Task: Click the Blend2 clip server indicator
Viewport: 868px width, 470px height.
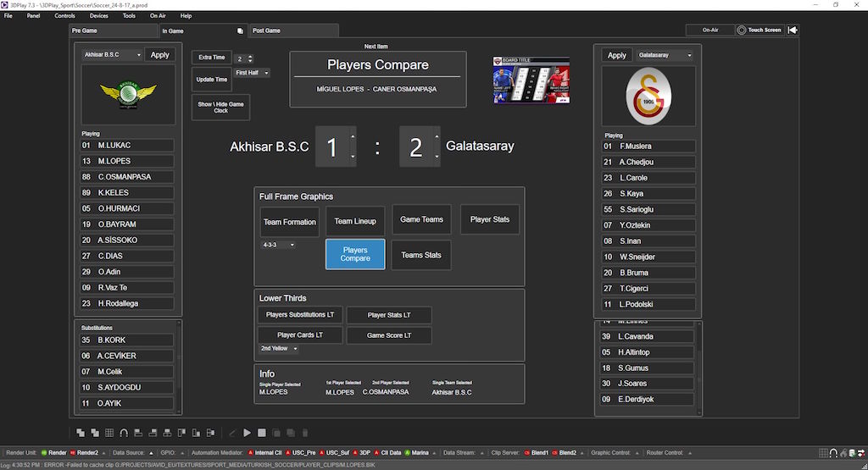Action: coord(564,452)
